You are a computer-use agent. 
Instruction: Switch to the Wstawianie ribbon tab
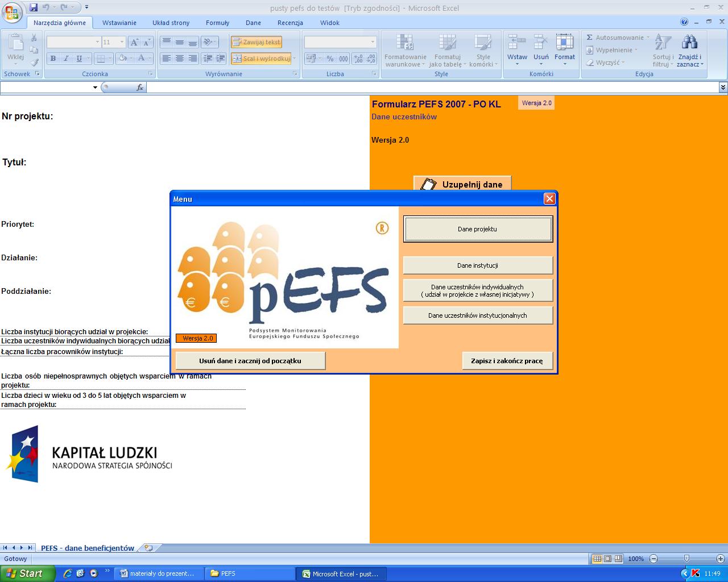[119, 23]
